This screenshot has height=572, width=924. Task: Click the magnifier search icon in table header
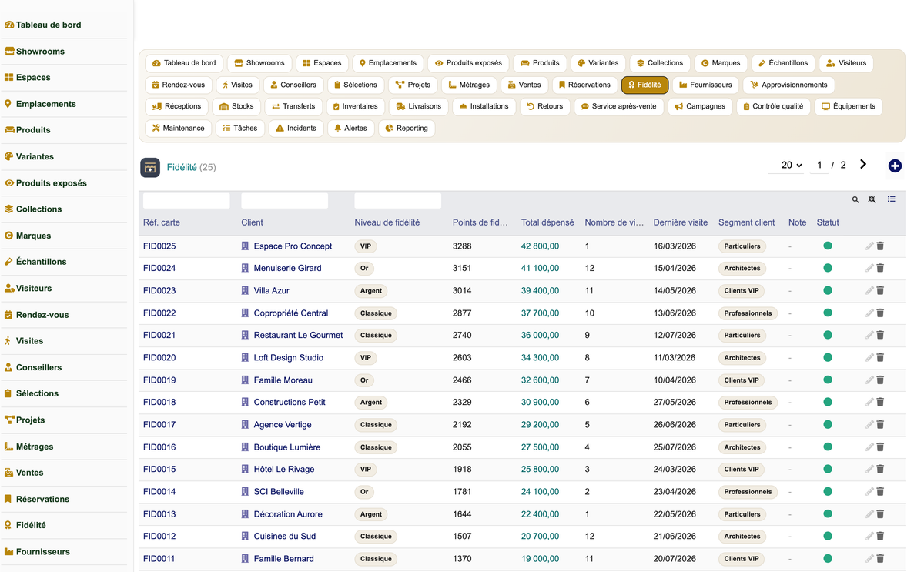point(855,200)
